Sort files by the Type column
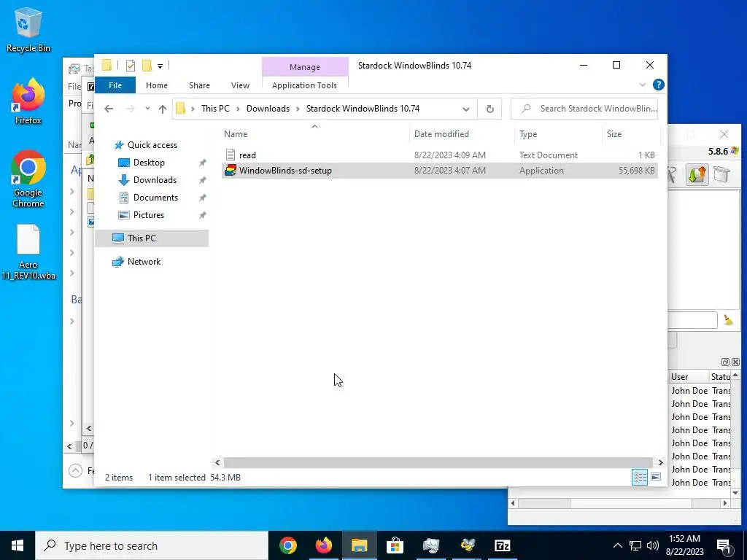 tap(558, 134)
